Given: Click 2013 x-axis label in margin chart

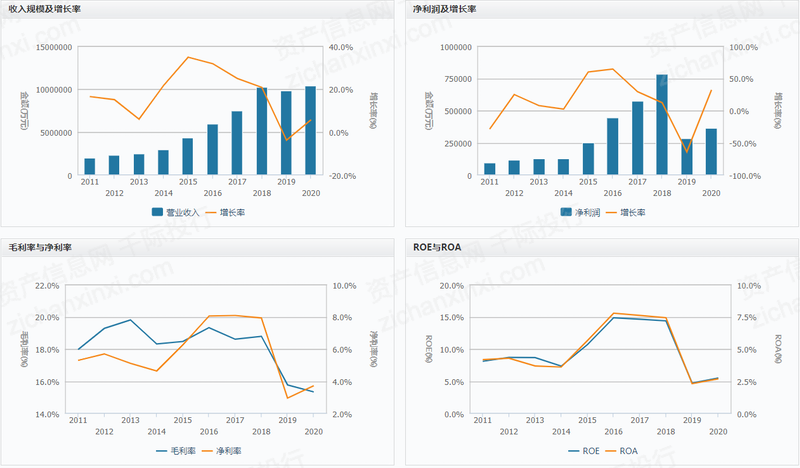Looking at the screenshot, I should pos(130,420).
